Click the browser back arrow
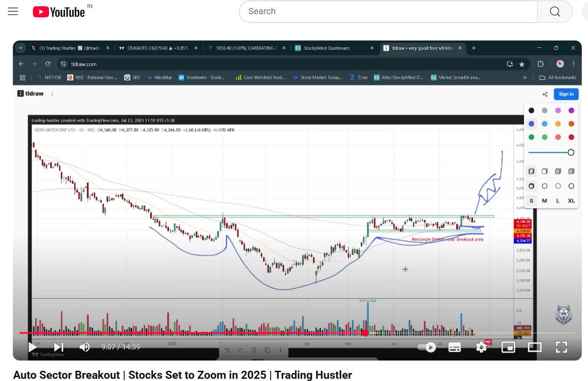 pos(21,64)
